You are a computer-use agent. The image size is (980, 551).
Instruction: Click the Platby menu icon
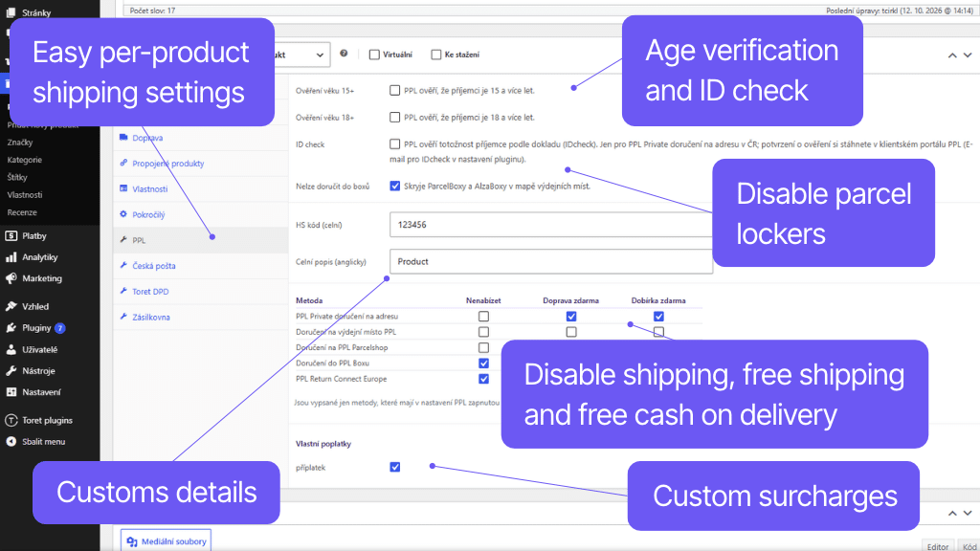11,235
